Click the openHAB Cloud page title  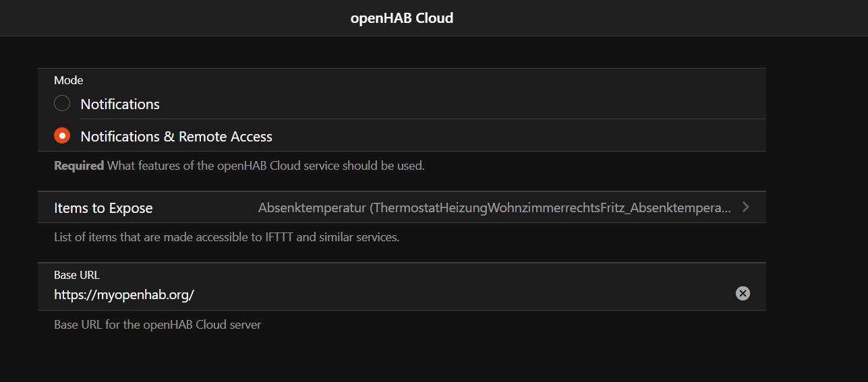[x=402, y=18]
